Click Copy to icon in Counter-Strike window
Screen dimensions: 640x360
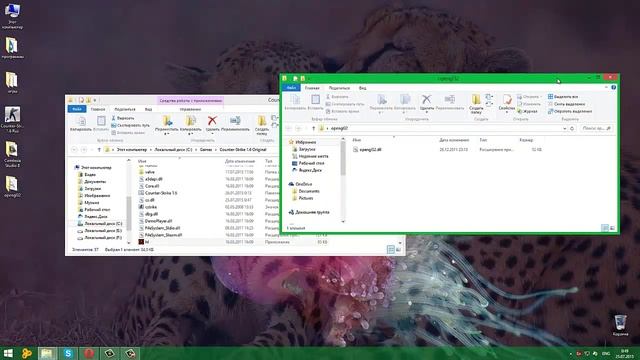coord(190,120)
